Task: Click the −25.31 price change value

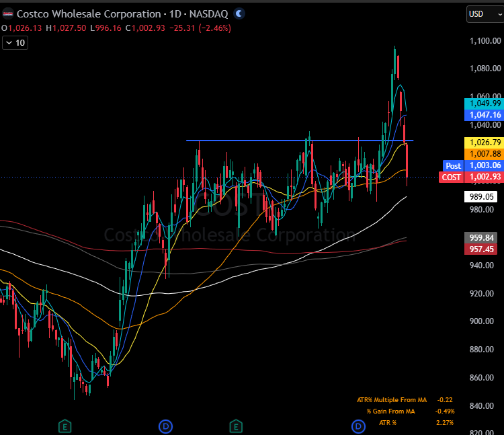Action: (182, 28)
